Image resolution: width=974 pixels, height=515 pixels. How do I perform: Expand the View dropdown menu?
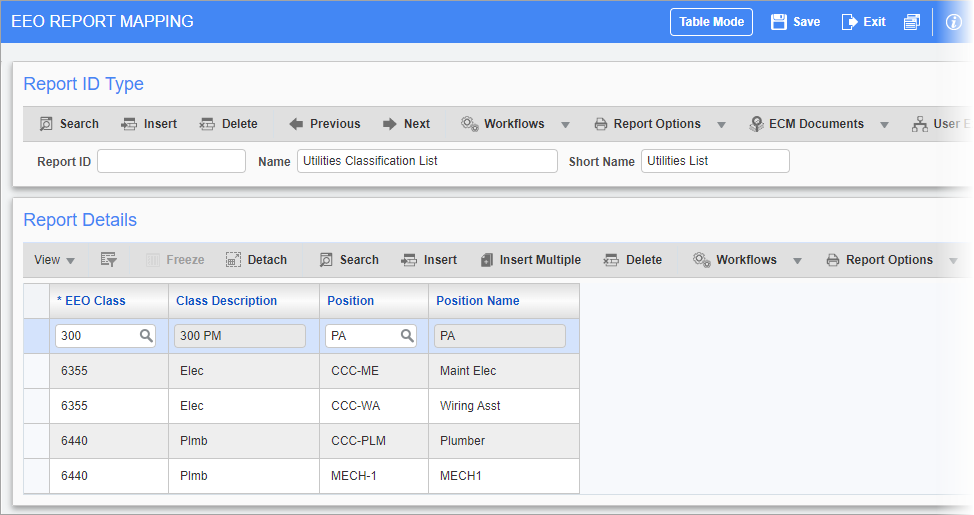pyautogui.click(x=54, y=260)
